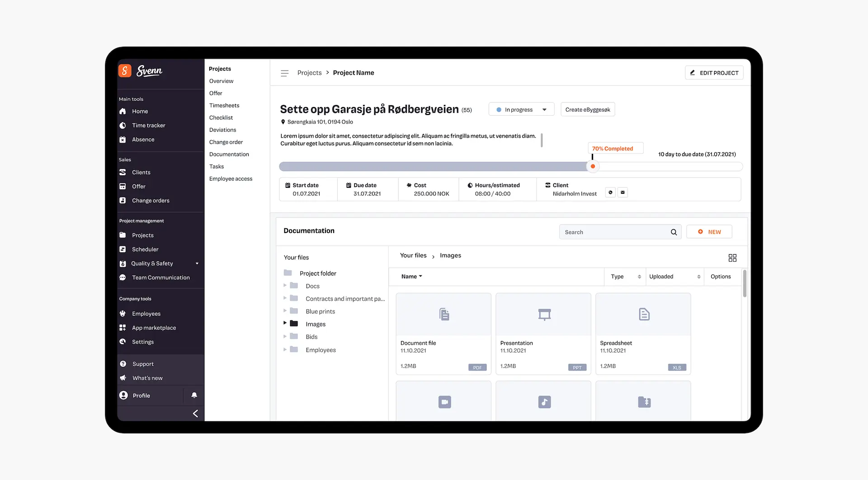The width and height of the screenshot is (868, 480).
Task: Click the orange progress bar handle
Action: pyautogui.click(x=593, y=166)
